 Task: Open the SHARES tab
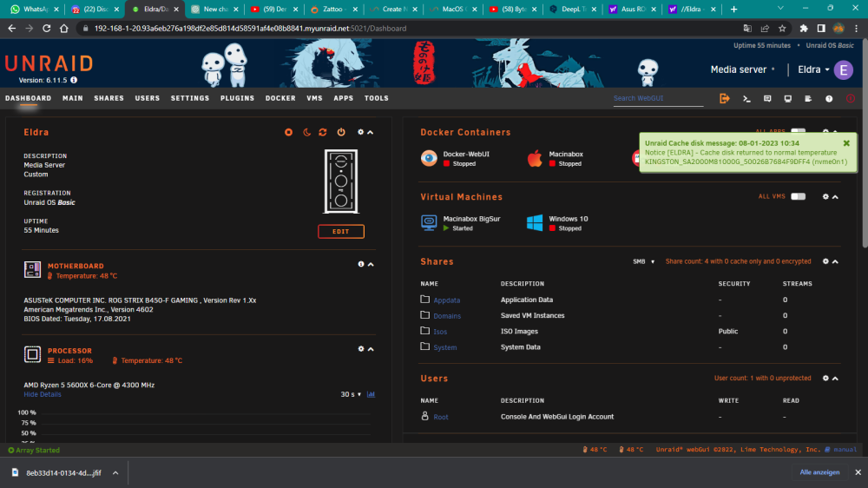tap(109, 98)
